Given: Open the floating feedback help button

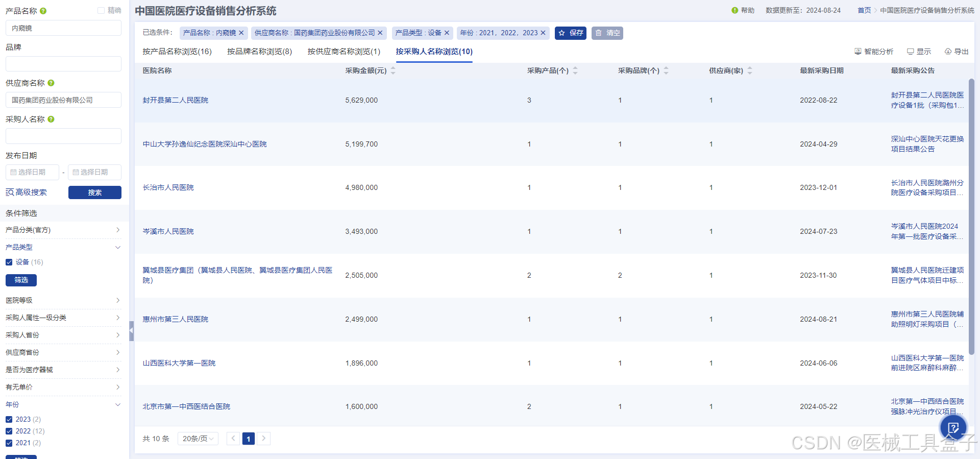Looking at the screenshot, I should [953, 428].
